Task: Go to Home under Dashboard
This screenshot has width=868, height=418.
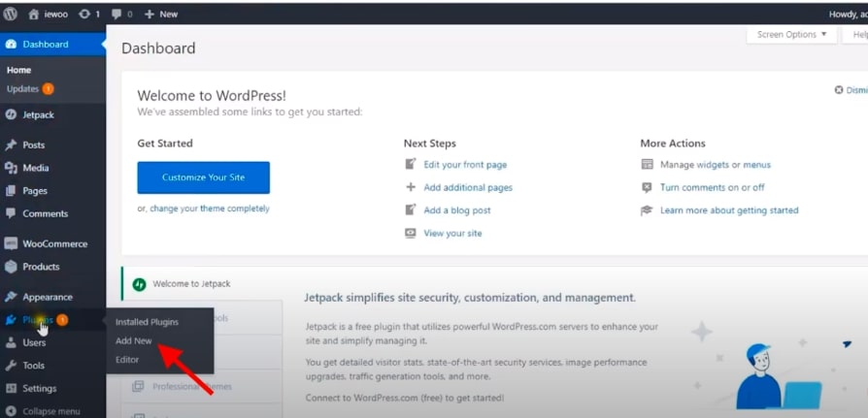Action: pyautogui.click(x=18, y=70)
